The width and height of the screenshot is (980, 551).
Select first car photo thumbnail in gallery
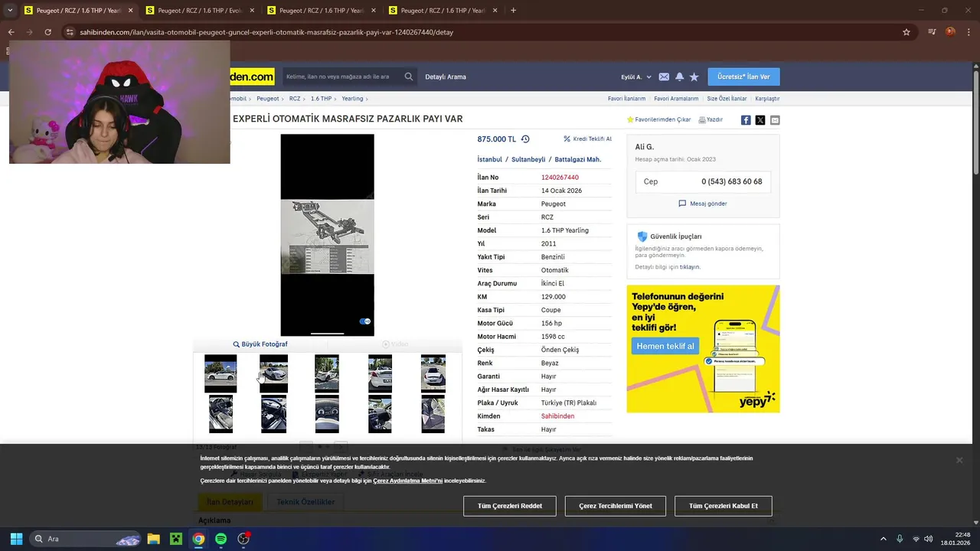point(220,373)
